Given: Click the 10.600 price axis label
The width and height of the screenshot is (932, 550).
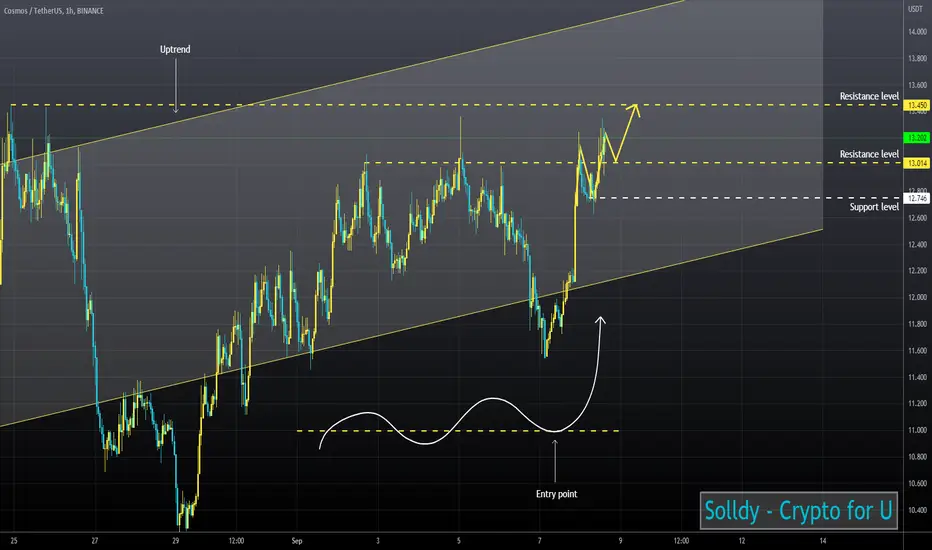Looking at the screenshot, I should point(917,483).
